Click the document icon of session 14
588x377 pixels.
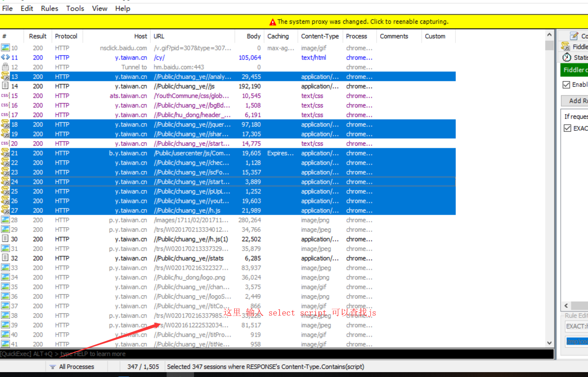5,86
